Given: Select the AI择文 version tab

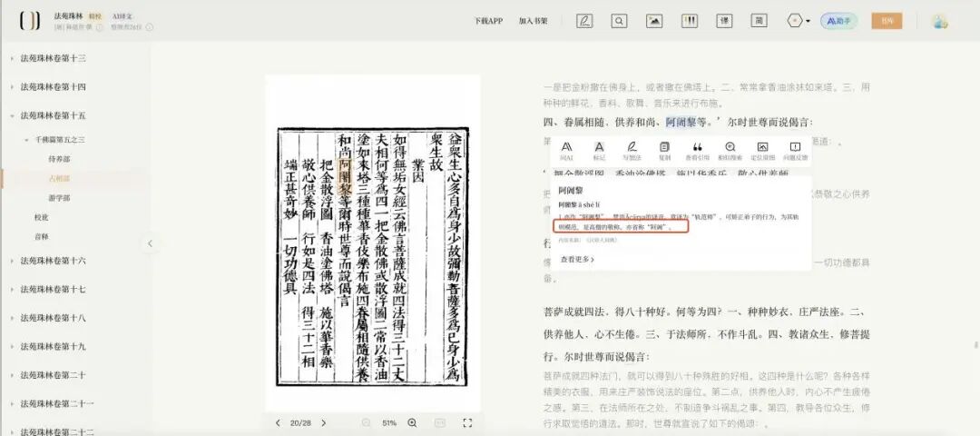Looking at the screenshot, I should [122, 15].
